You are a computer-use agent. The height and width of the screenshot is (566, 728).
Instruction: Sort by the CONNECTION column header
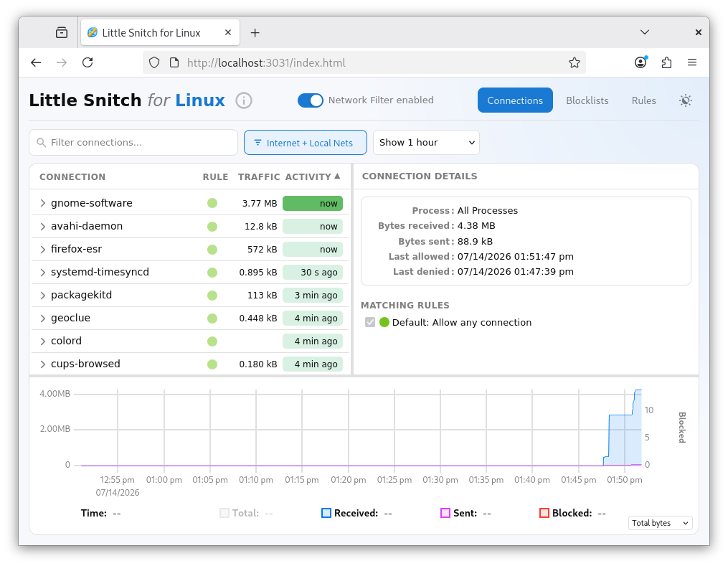[x=72, y=177]
